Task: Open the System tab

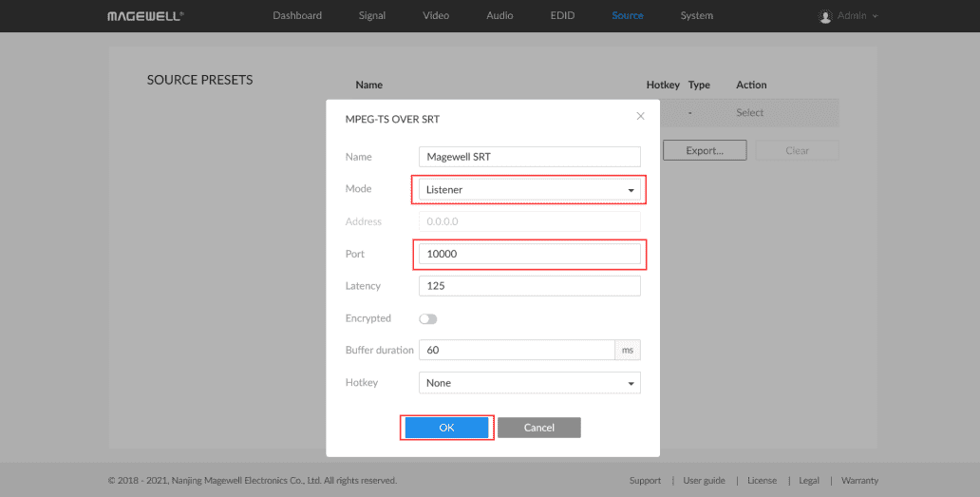Action: [696, 15]
